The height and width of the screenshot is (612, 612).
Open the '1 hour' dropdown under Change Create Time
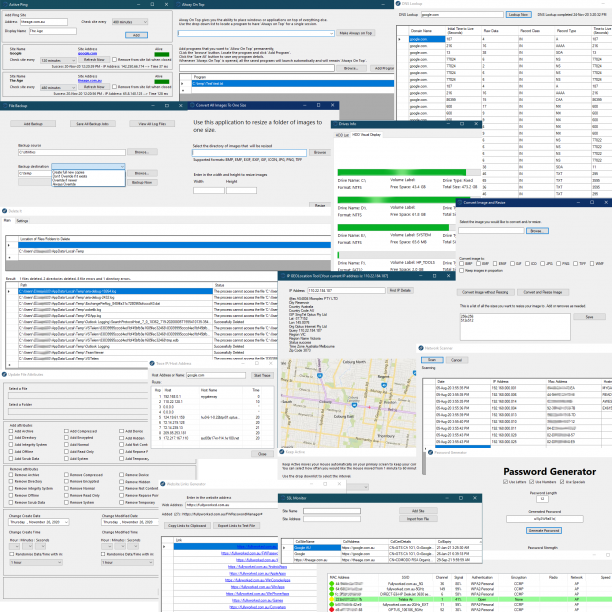36,562
